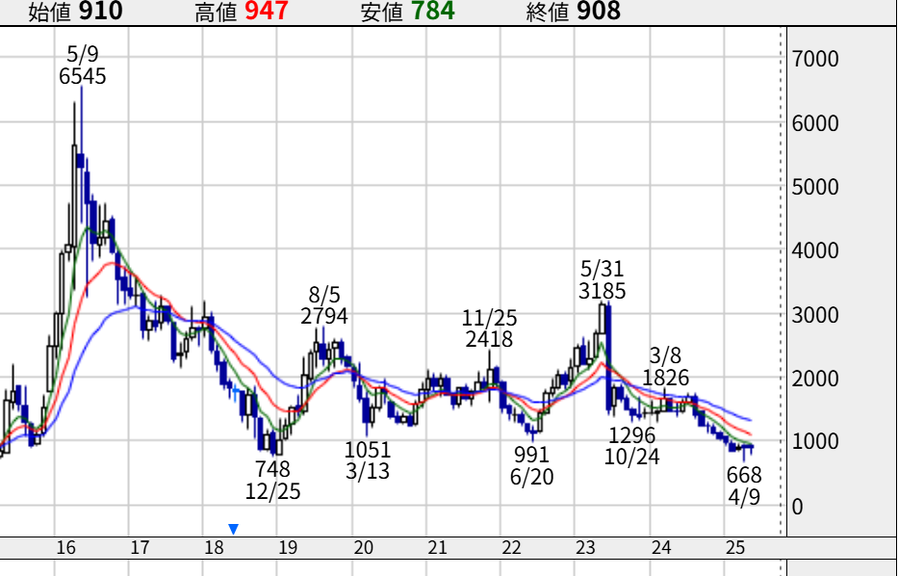Click the 0 price axis label
The height and width of the screenshot is (576, 924).
point(797,507)
